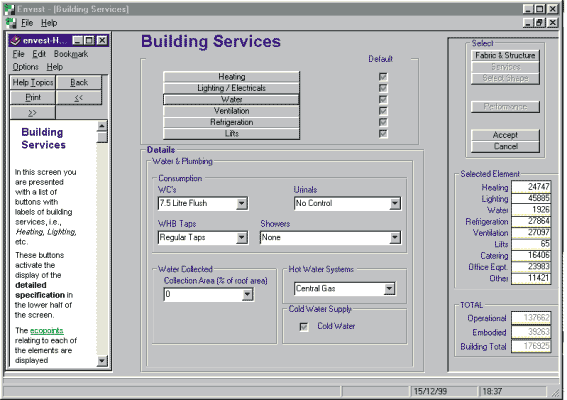The height and width of the screenshot is (400, 567).
Task: Go to previous help topic with << button
Action: [79, 98]
